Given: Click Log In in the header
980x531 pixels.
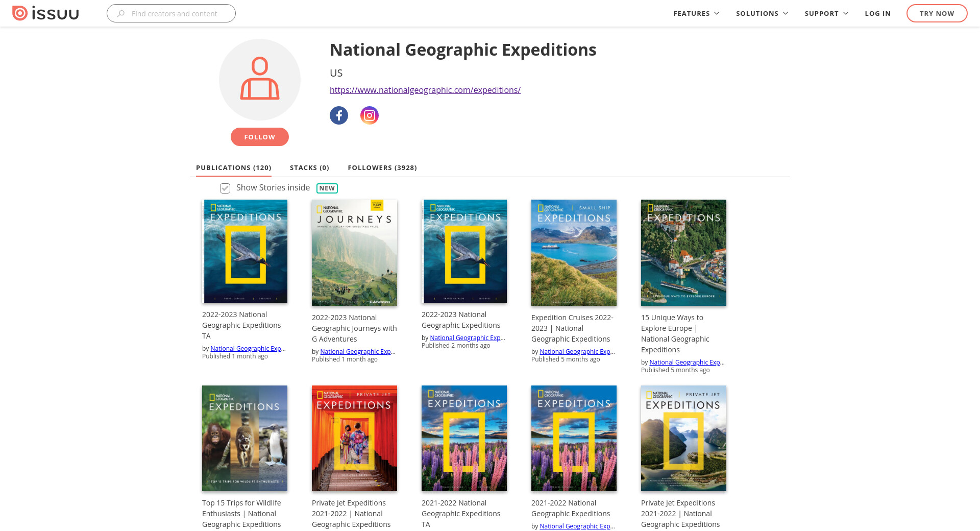Looking at the screenshot, I should click(877, 14).
